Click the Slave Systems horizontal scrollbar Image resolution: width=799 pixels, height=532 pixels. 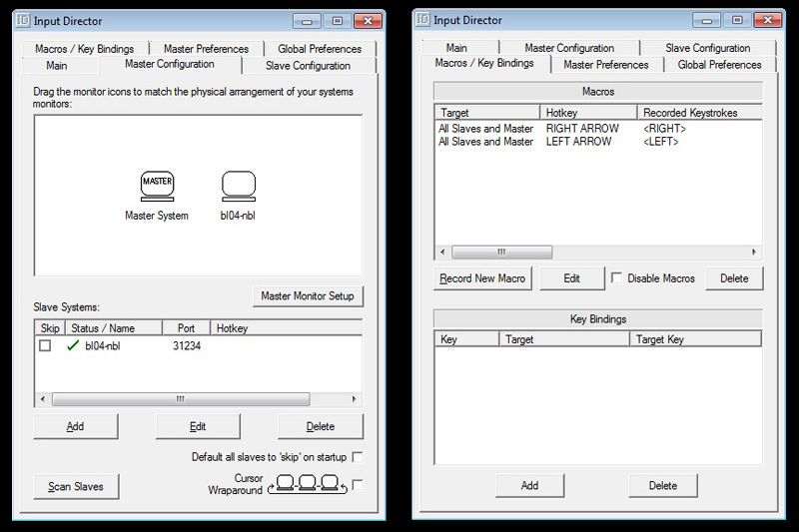[180, 398]
